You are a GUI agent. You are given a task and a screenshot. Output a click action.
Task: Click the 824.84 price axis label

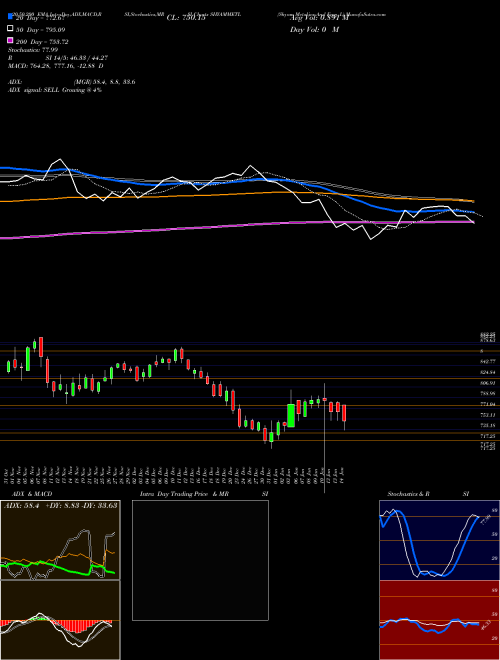[487, 372]
